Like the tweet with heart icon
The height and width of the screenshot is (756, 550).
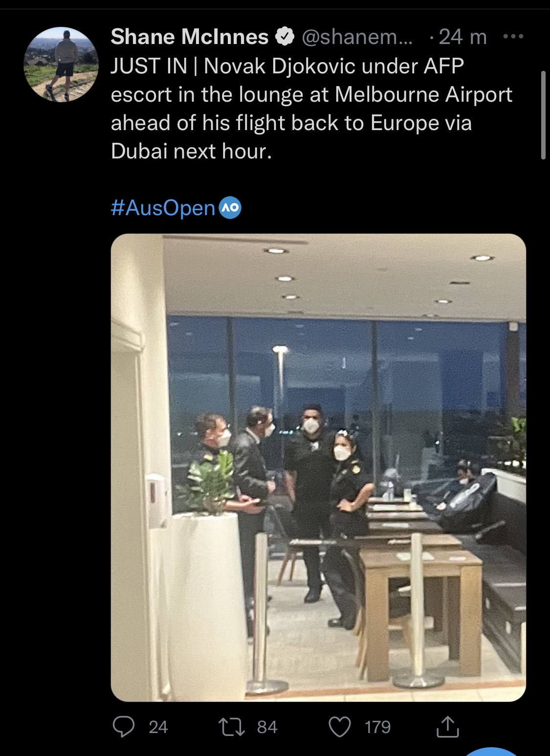[340, 727]
